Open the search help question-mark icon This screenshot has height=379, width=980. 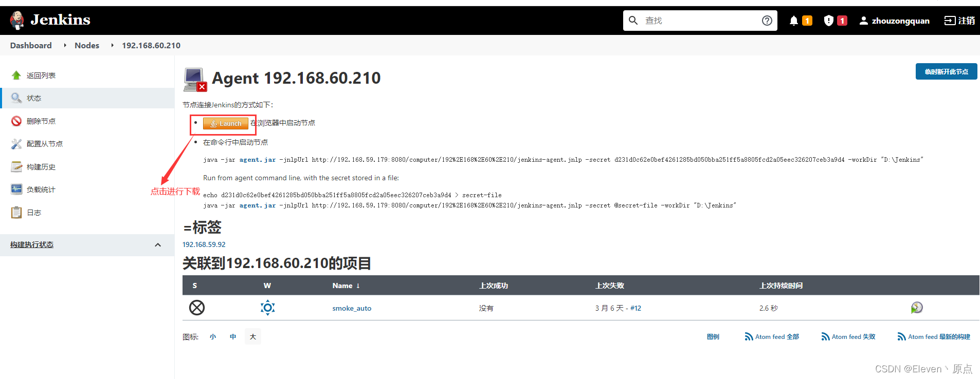pyautogui.click(x=767, y=21)
